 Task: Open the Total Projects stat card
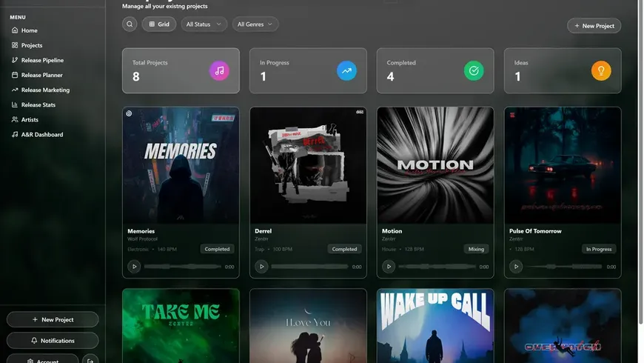(181, 70)
